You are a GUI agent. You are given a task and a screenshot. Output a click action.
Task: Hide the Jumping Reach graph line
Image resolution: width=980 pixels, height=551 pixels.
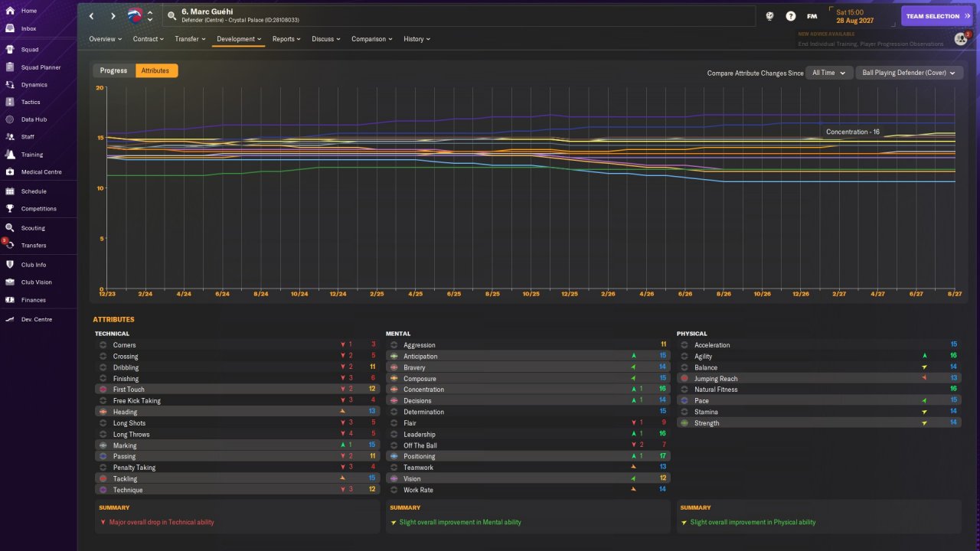(x=684, y=379)
